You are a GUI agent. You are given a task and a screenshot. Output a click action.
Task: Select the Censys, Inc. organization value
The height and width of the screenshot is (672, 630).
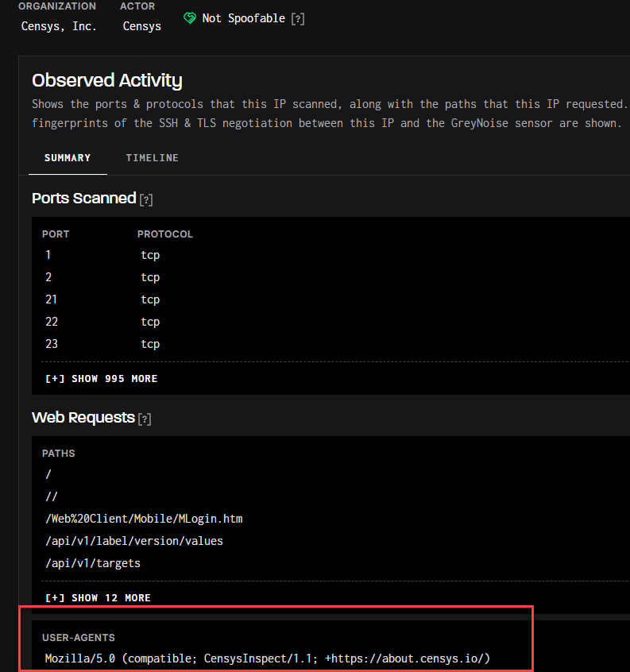59,26
